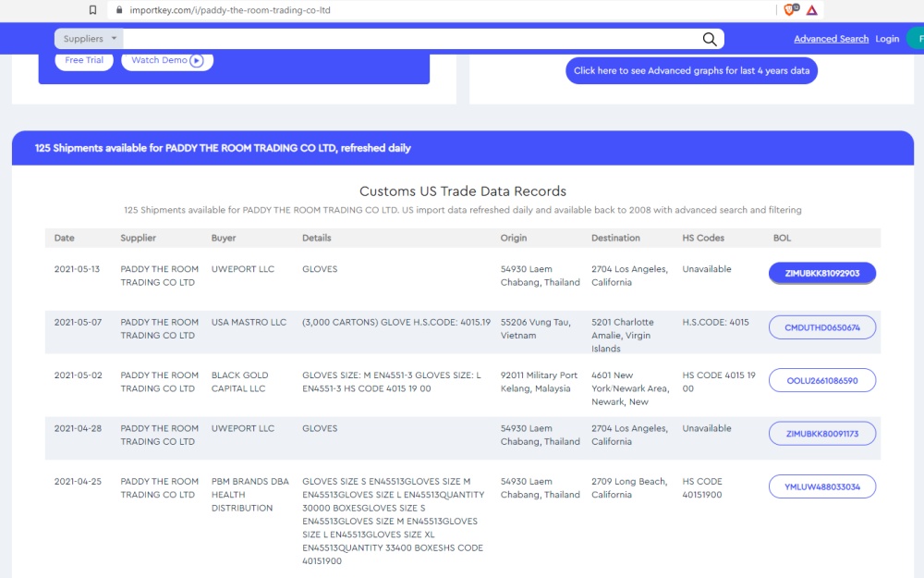Viewport: 924px width, 578px height.
Task: Click the Brave Shields lion icon
Action: (x=790, y=10)
